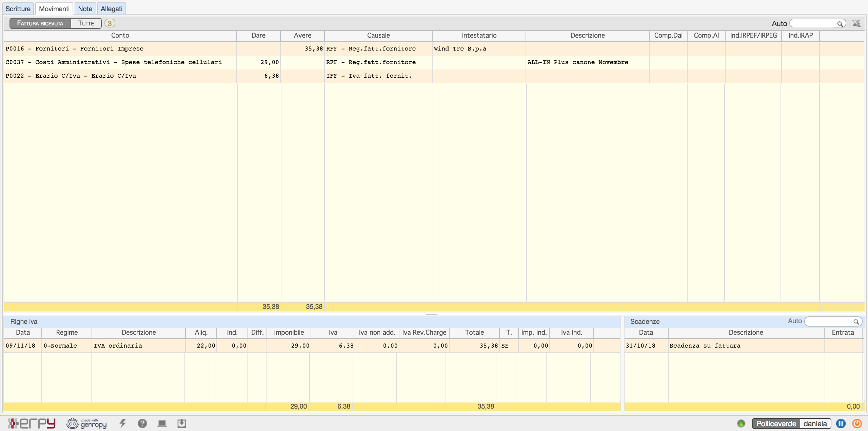
Task: Select Fattura ricevuta filter toggle
Action: tap(40, 23)
